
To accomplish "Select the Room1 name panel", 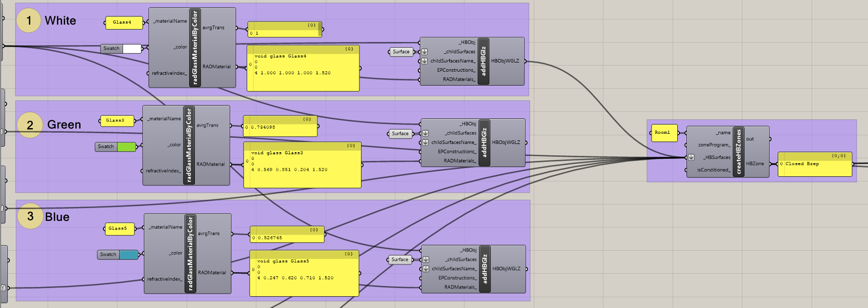I will [x=664, y=133].
